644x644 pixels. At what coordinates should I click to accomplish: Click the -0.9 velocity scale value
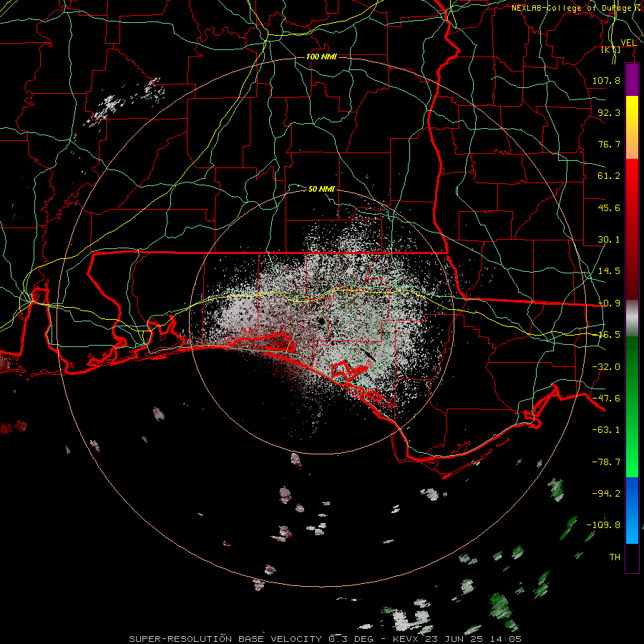pos(609,303)
